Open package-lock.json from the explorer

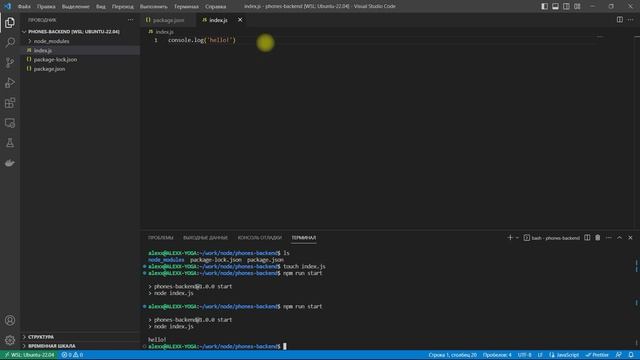click(x=80, y=60)
